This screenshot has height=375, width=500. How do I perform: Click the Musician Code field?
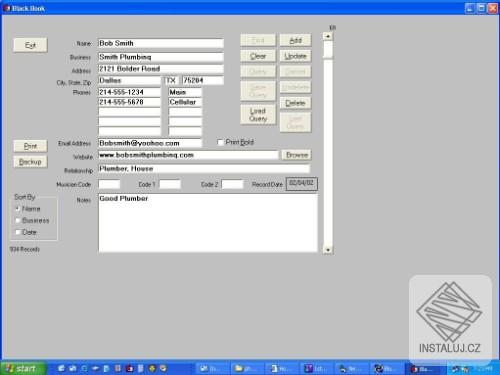tap(109, 184)
